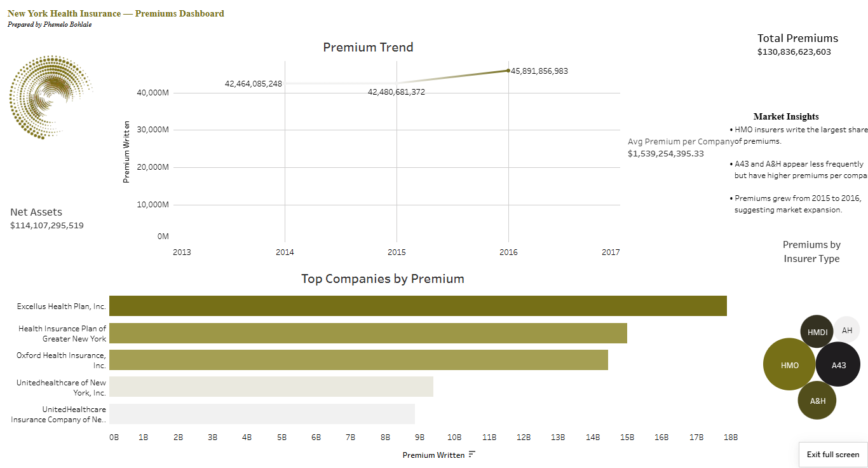Click the sort icon beside Premium Written axis
The image size is (868, 468).
(x=472, y=455)
